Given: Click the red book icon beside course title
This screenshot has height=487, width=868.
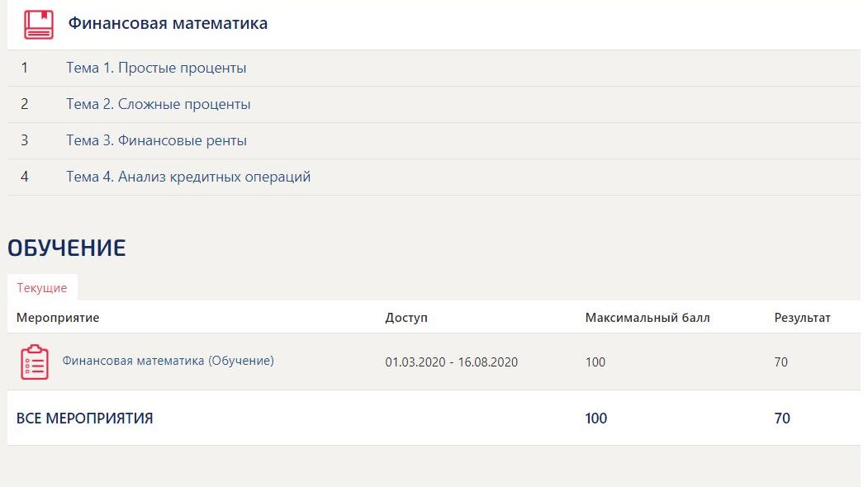Looking at the screenshot, I should (38, 25).
